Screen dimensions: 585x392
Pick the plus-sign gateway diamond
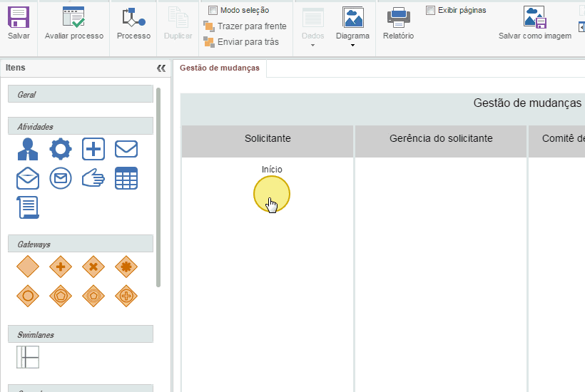click(61, 267)
